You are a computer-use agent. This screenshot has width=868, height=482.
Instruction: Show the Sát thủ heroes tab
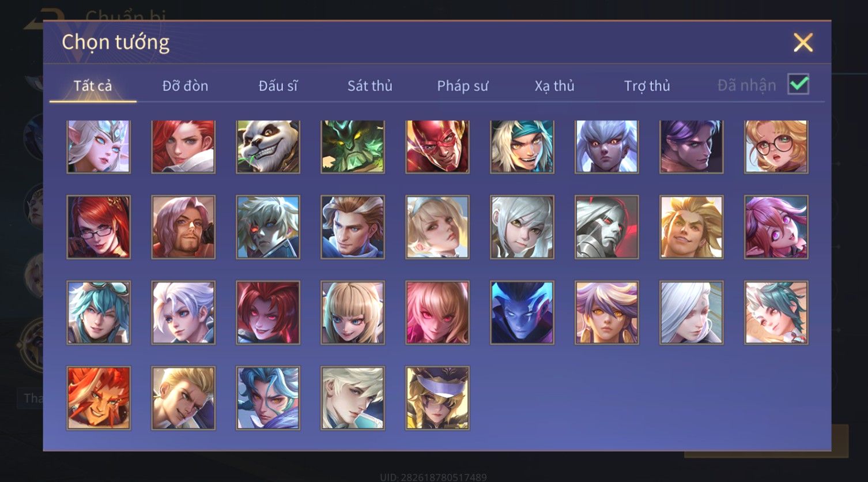point(369,86)
